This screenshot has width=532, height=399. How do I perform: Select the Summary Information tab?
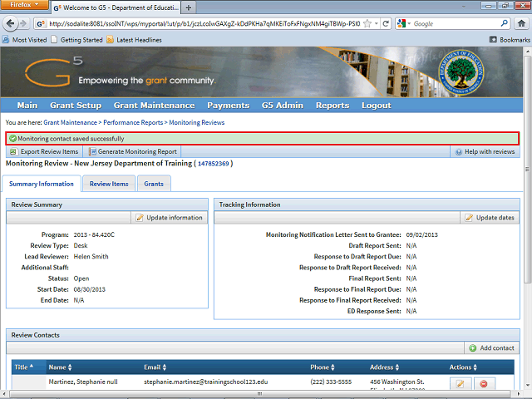click(x=42, y=184)
